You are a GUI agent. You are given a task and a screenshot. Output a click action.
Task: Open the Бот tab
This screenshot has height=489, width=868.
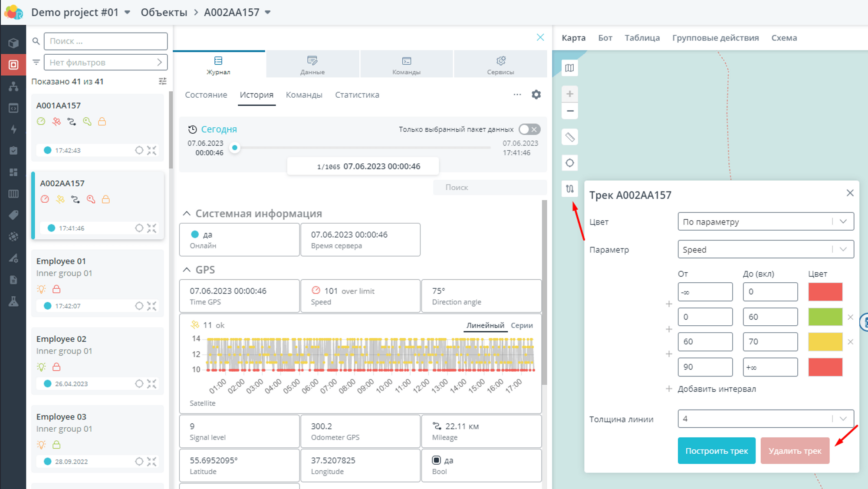point(605,38)
